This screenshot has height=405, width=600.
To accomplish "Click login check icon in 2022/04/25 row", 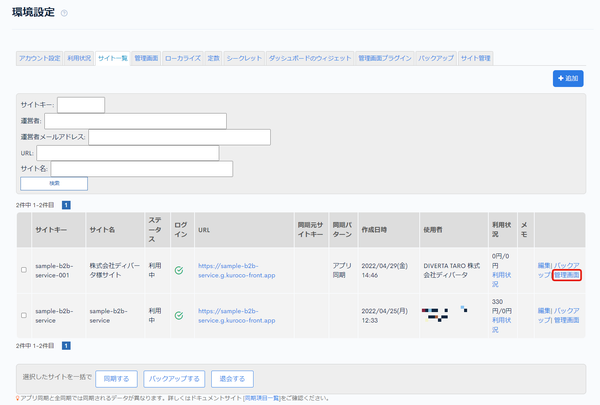I will [179, 315].
